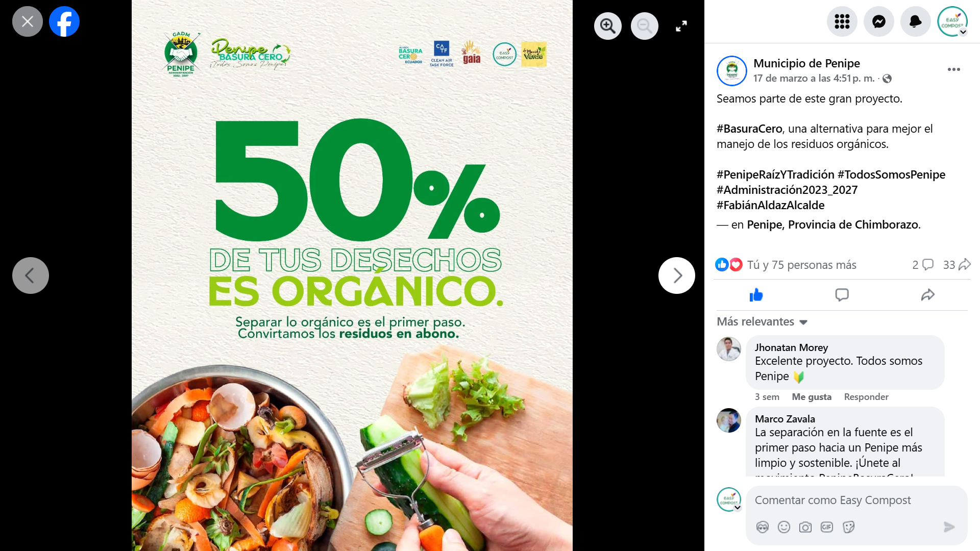
Task: Open the Messenger icon
Action: [x=878, y=21]
